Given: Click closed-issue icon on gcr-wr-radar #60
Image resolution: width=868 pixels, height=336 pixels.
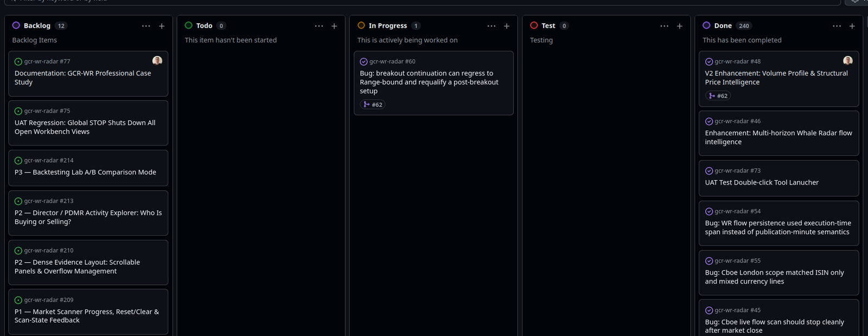Looking at the screenshot, I should (x=363, y=62).
